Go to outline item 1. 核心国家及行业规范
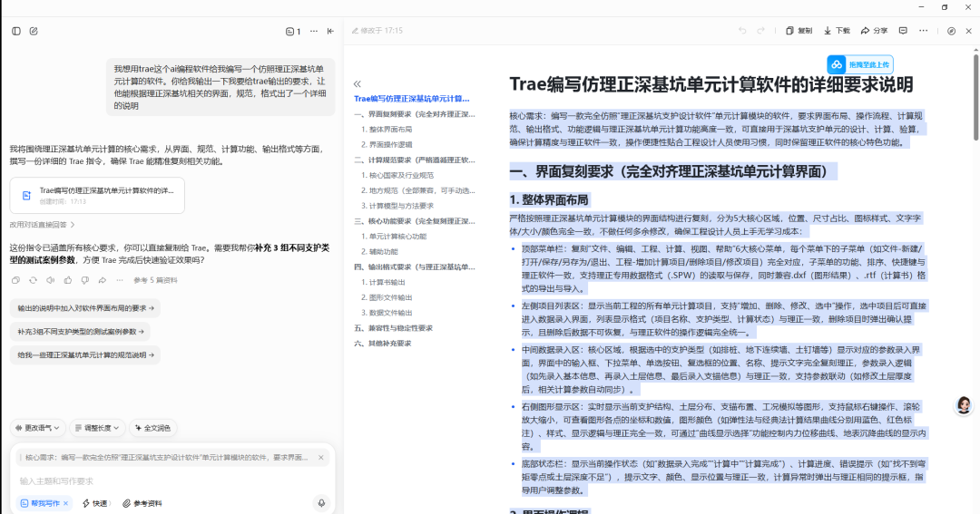Viewport: 980px width, 514px height. click(x=397, y=176)
